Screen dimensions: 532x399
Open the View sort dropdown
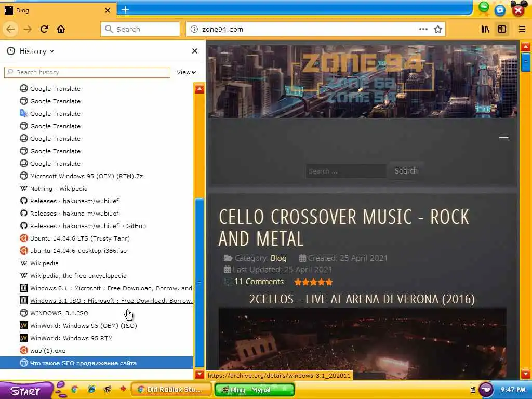click(187, 72)
